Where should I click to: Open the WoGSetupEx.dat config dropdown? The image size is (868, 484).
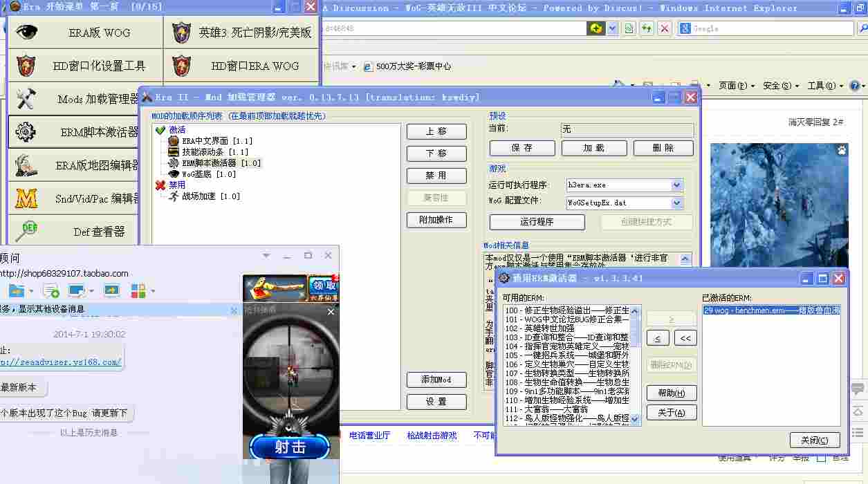click(677, 203)
